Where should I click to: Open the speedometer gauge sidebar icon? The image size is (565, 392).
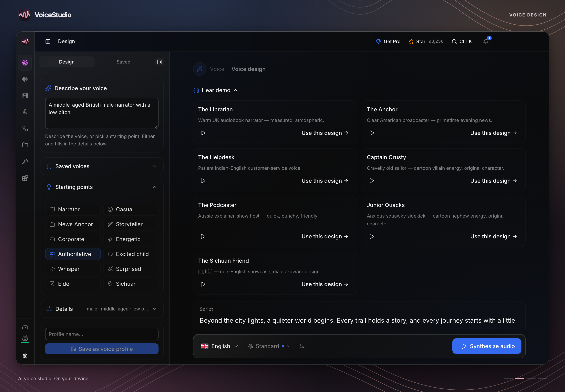(25, 327)
